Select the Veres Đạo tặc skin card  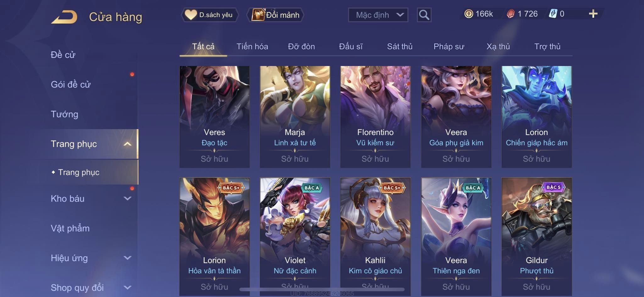coord(214,116)
